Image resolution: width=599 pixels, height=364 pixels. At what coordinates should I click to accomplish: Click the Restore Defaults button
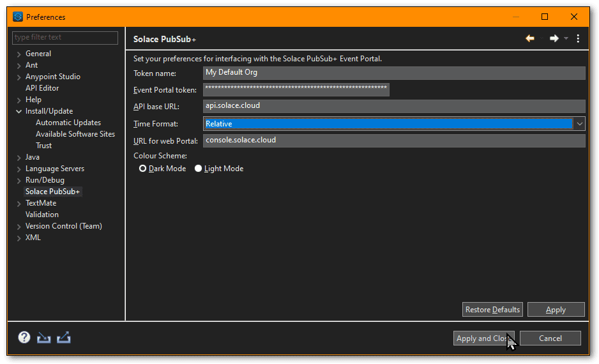pos(492,309)
